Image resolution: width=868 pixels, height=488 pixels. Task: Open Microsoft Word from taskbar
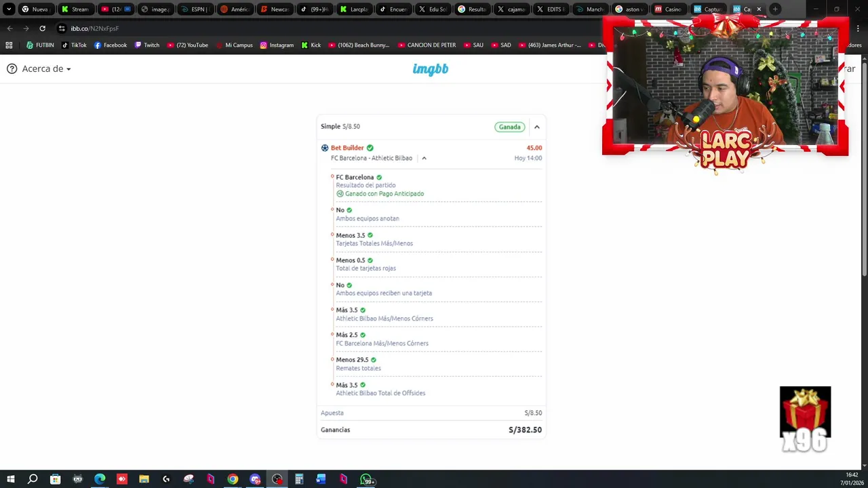pyautogui.click(x=321, y=479)
